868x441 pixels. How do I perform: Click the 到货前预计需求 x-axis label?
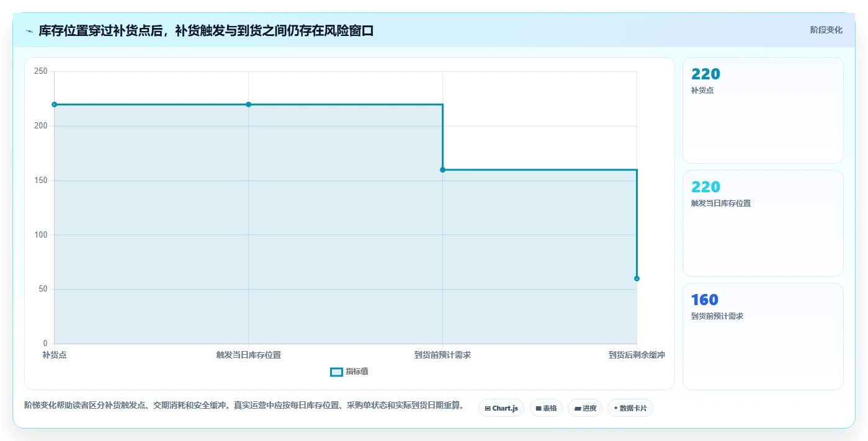(x=442, y=355)
